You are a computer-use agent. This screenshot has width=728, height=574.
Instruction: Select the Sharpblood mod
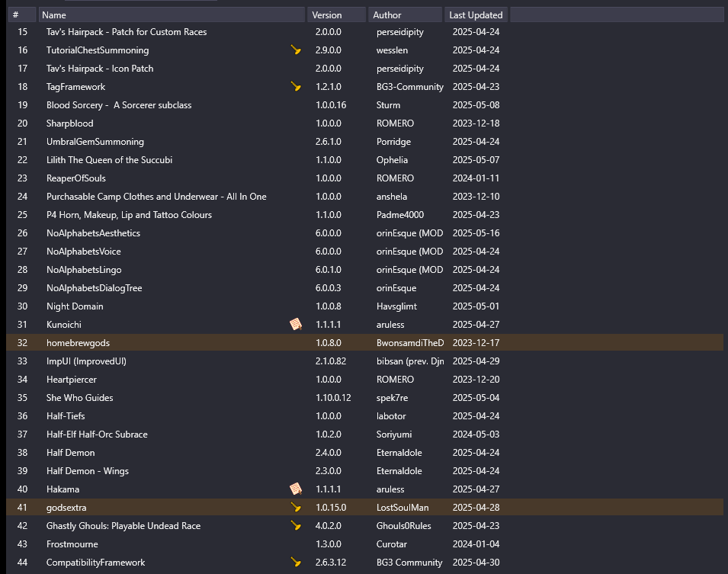tap(69, 123)
